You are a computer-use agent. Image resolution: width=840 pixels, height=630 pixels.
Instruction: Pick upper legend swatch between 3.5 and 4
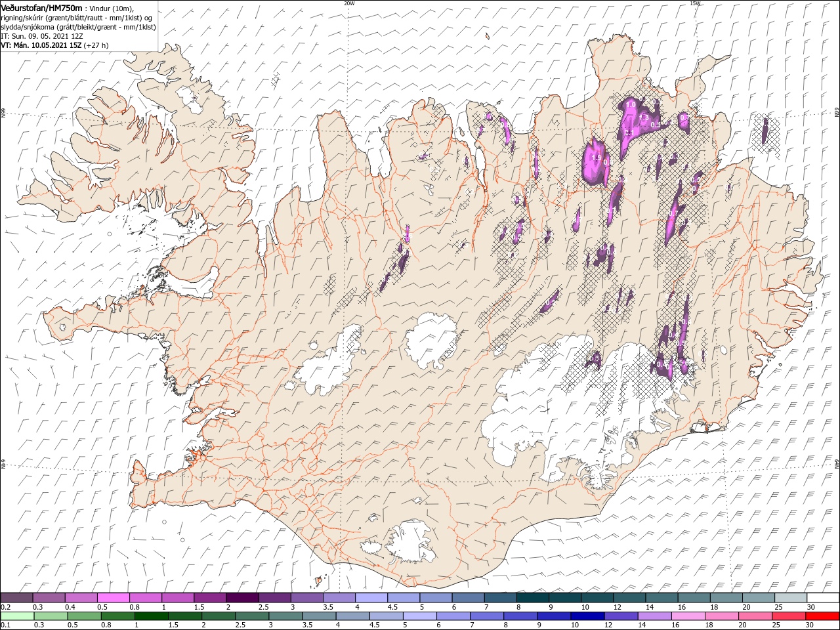(339, 598)
